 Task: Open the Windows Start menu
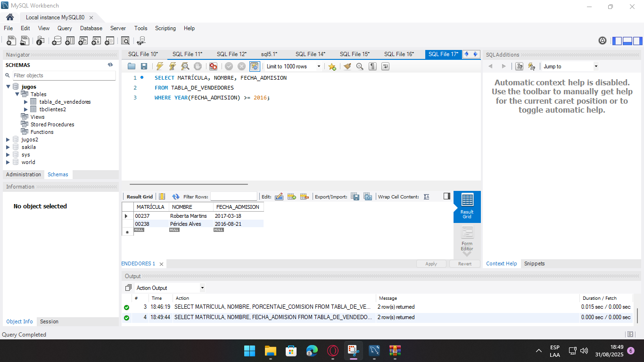(249, 351)
